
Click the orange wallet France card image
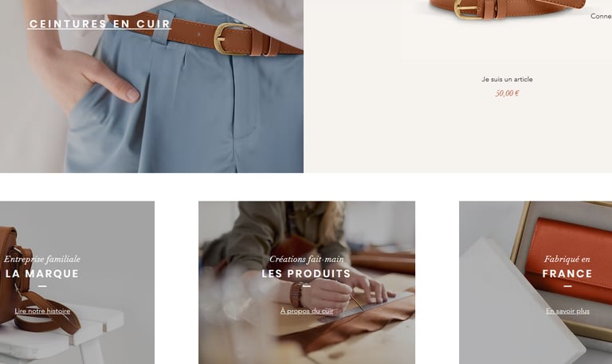535,283
